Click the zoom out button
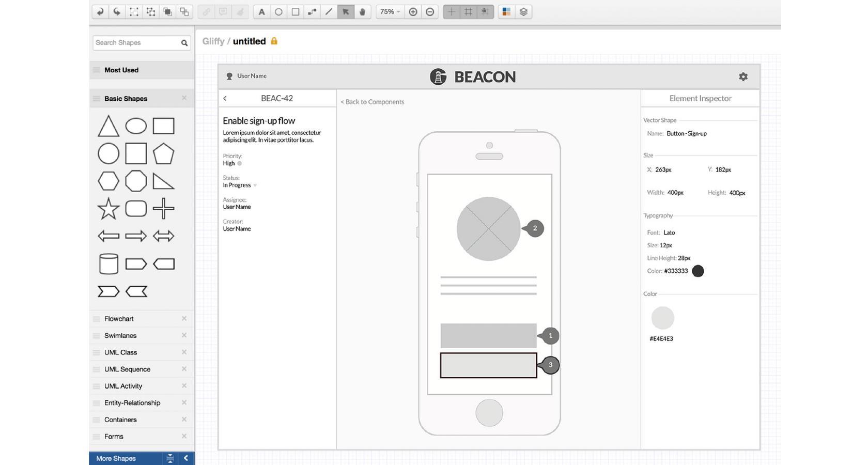The height and width of the screenshot is (465, 868). click(430, 12)
